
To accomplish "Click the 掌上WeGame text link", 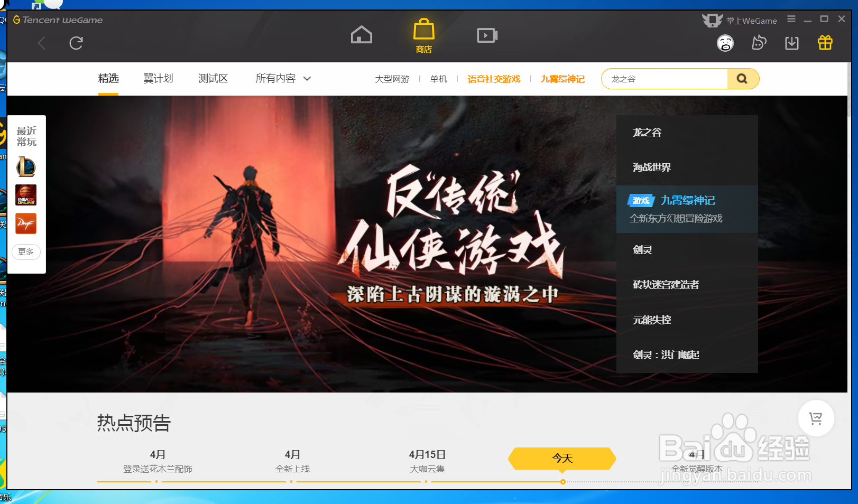I will tap(752, 21).
